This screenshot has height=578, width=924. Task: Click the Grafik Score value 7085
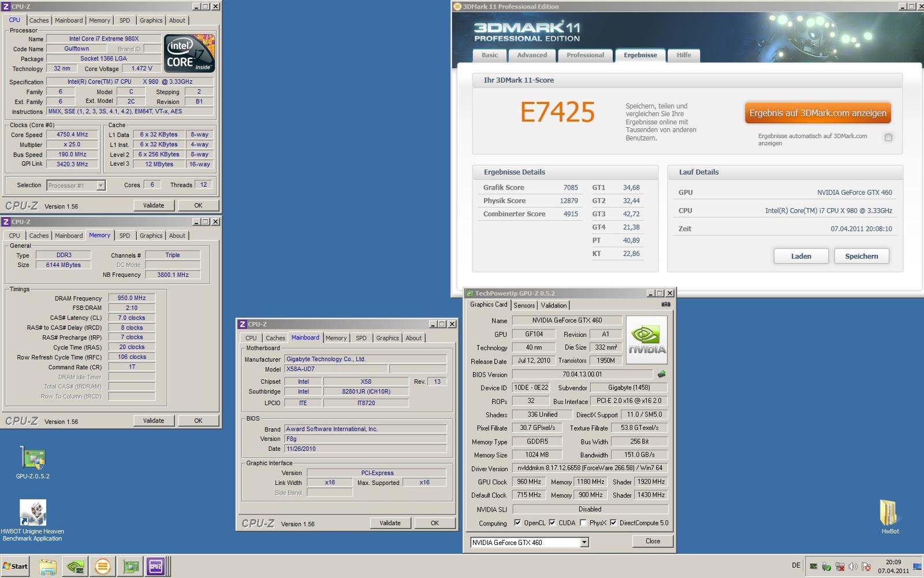571,187
